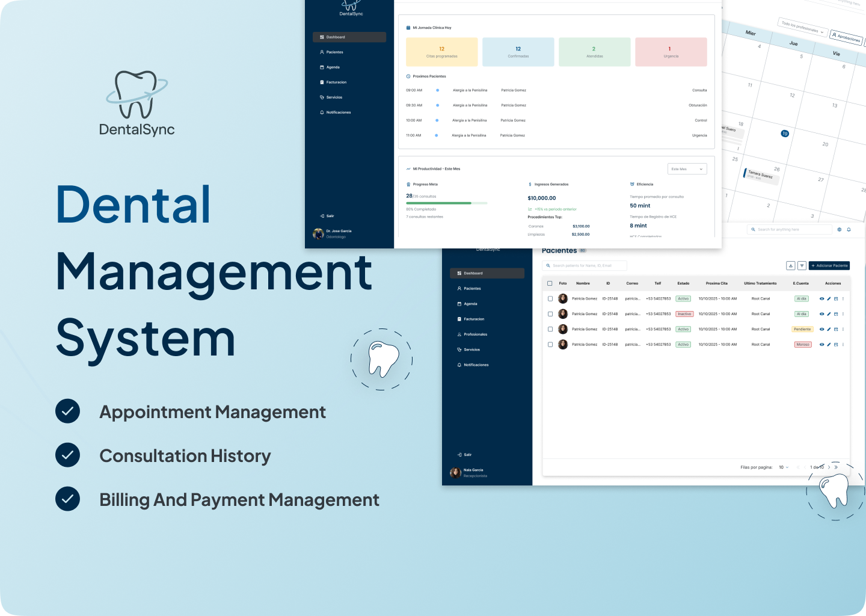Check the checkbox in the Moroso patient row
Viewport: 866px width, 616px height.
tap(550, 345)
